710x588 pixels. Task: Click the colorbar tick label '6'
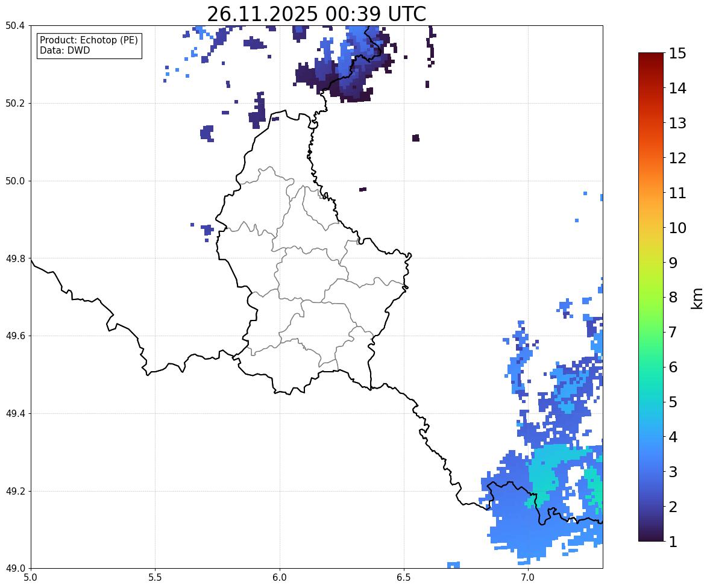673,367
